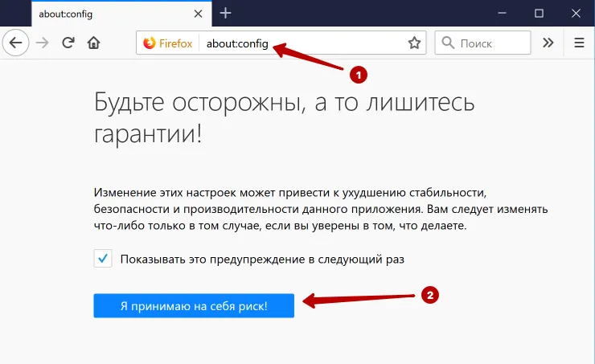
Task: Uncheck Показывать это предупреждение checkbox
Action: point(103,259)
